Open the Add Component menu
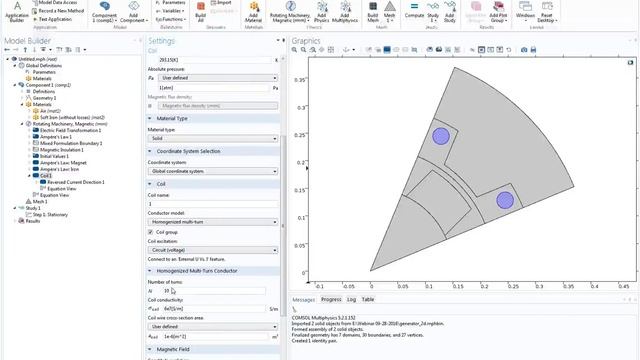 pos(133,12)
